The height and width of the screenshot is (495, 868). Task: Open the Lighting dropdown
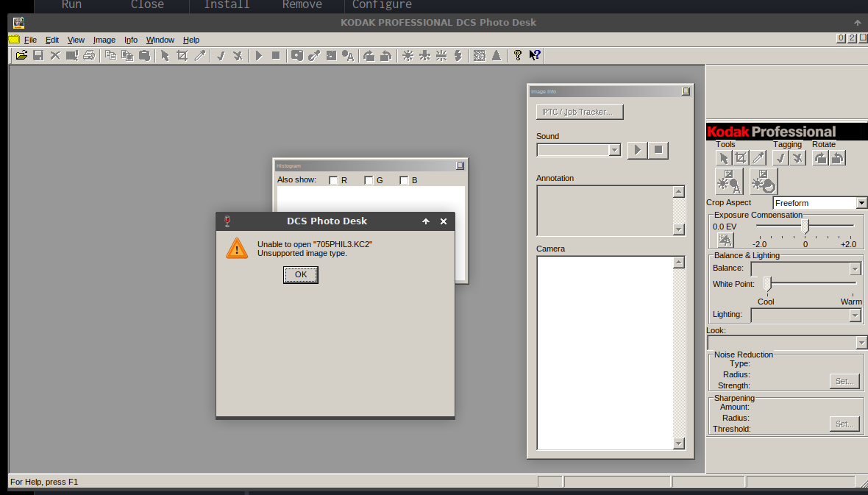[x=855, y=316]
